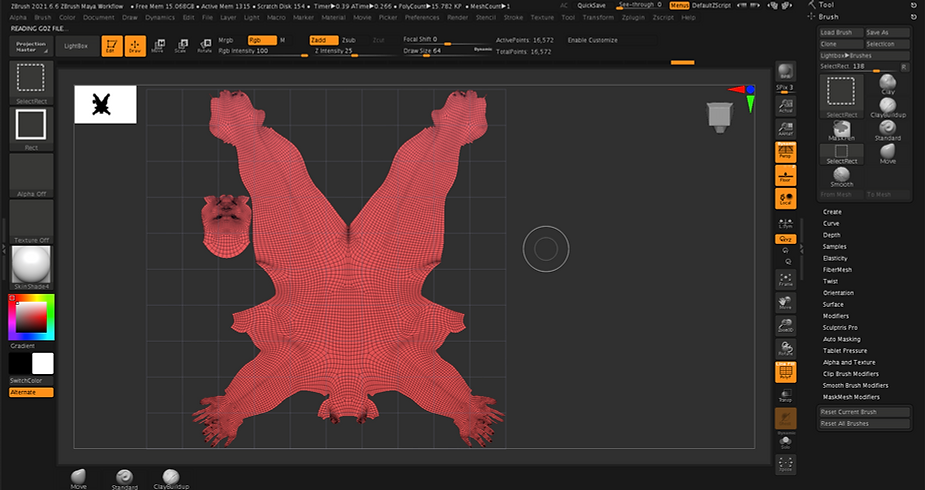Image resolution: width=925 pixels, height=490 pixels.
Task: Adjust the Z Intensity slider
Action: coord(356,51)
